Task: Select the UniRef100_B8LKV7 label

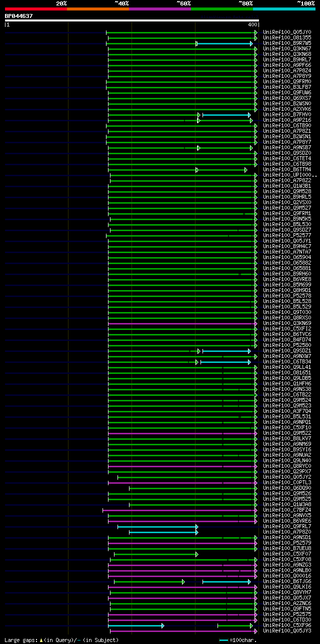Action: 287,438
